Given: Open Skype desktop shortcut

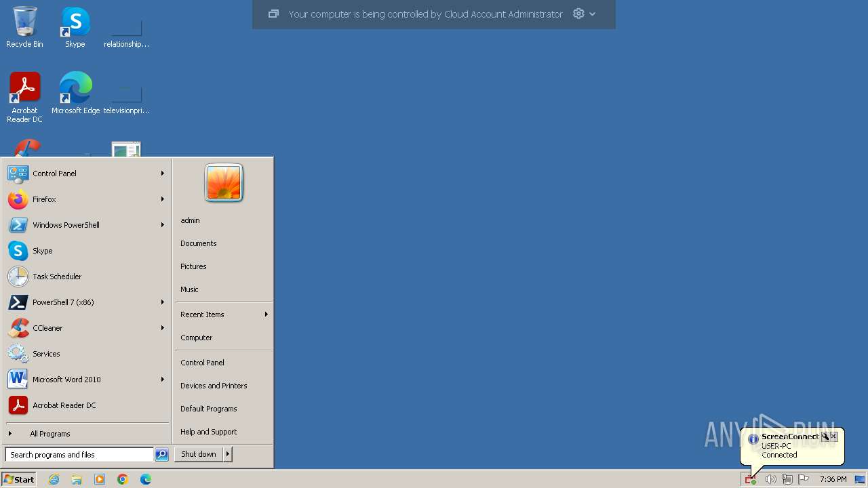Looking at the screenshot, I should click(75, 27).
